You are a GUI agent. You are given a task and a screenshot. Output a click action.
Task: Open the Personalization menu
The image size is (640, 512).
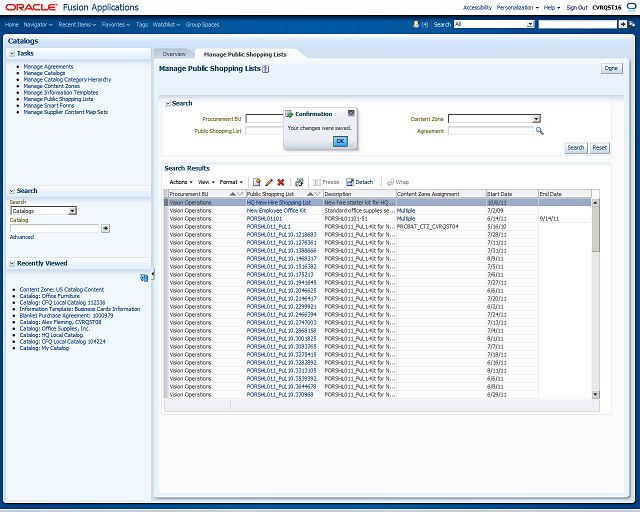[x=517, y=7]
